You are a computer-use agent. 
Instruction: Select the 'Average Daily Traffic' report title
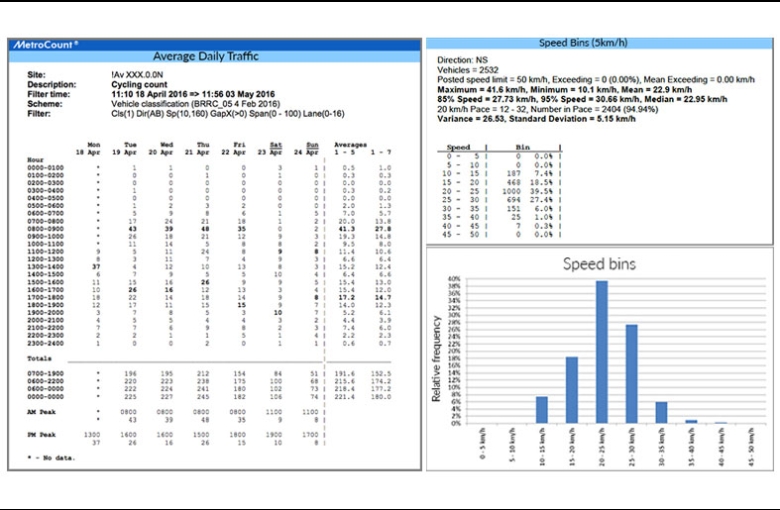205,56
